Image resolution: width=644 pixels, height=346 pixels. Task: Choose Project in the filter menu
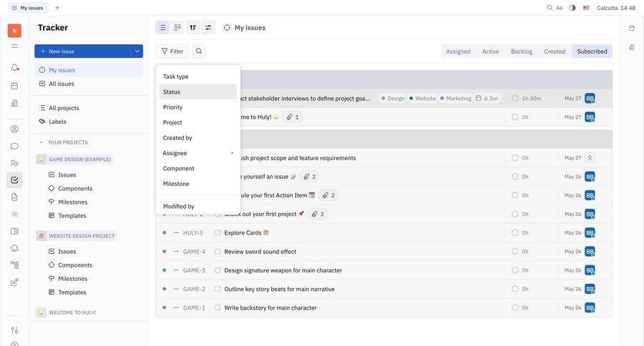[198, 122]
